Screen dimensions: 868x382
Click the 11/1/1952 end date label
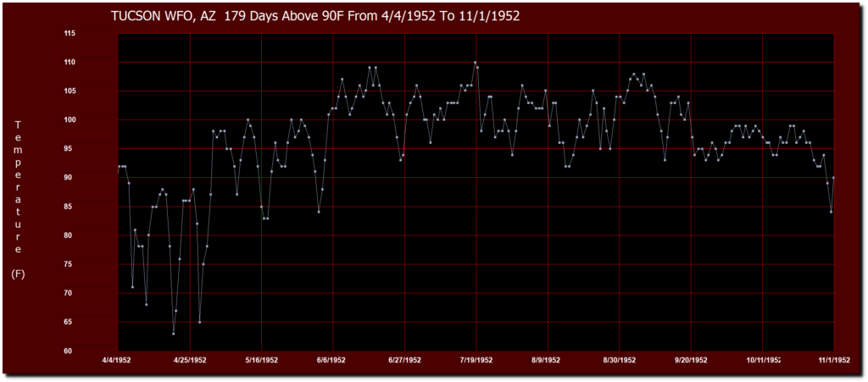point(833,360)
